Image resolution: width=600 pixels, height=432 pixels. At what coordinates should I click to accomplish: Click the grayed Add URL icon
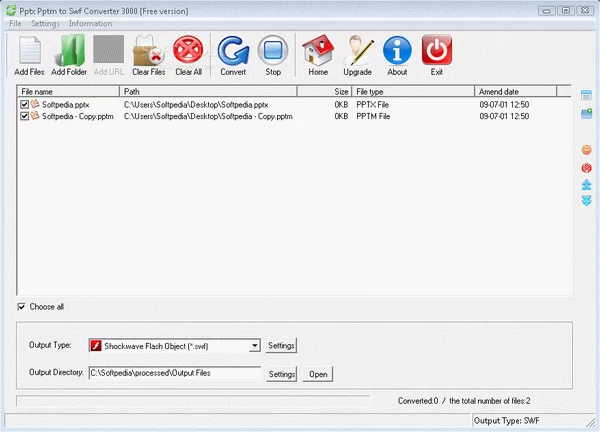click(109, 49)
